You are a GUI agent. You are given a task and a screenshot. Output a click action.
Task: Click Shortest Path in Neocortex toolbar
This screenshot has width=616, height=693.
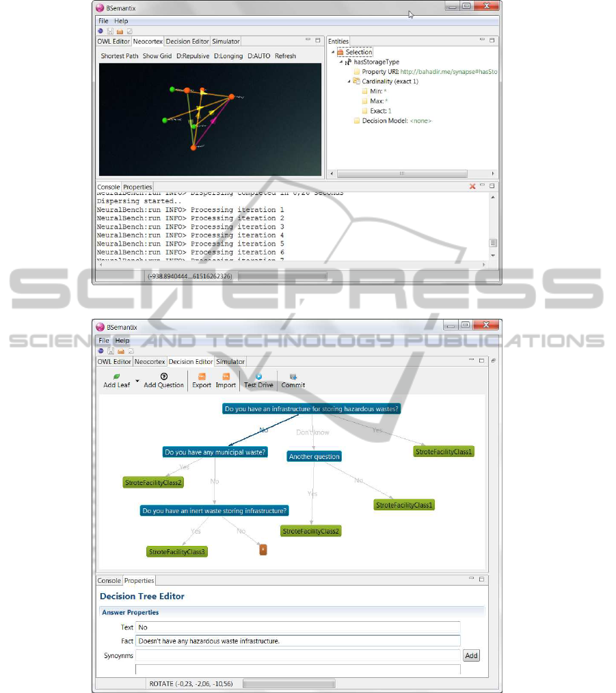(x=120, y=56)
